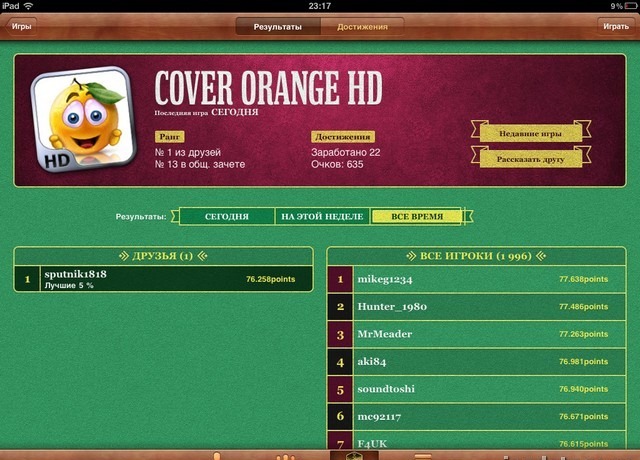640x460 pixels.
Task: Select player soundtoshi in leaderboard
Action: [476, 389]
